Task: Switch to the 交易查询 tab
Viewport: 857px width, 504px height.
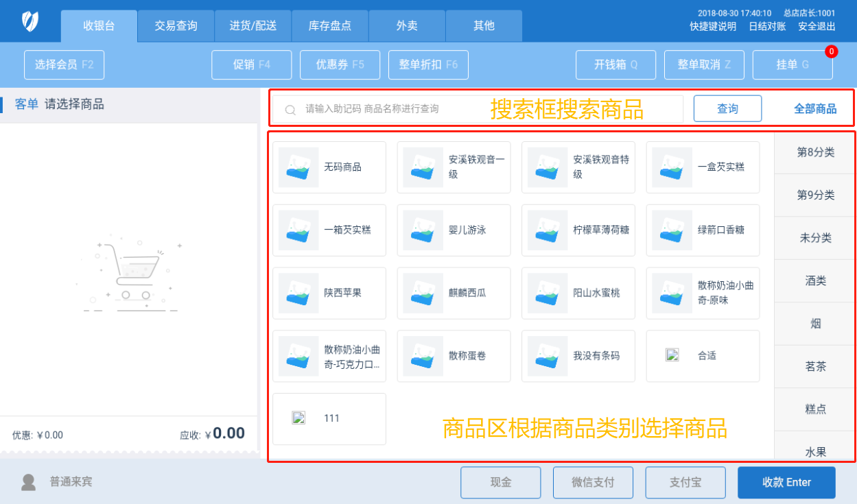Action: [x=176, y=26]
